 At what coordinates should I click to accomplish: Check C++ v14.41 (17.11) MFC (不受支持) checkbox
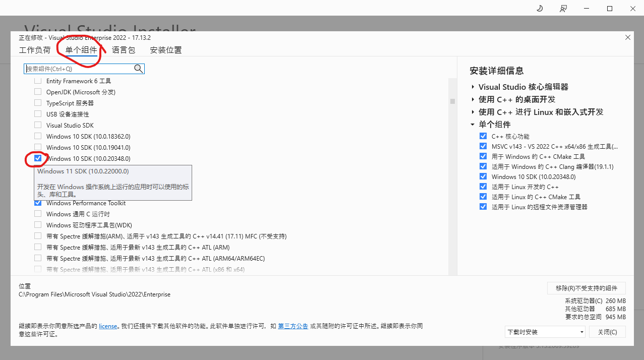tap(38, 236)
